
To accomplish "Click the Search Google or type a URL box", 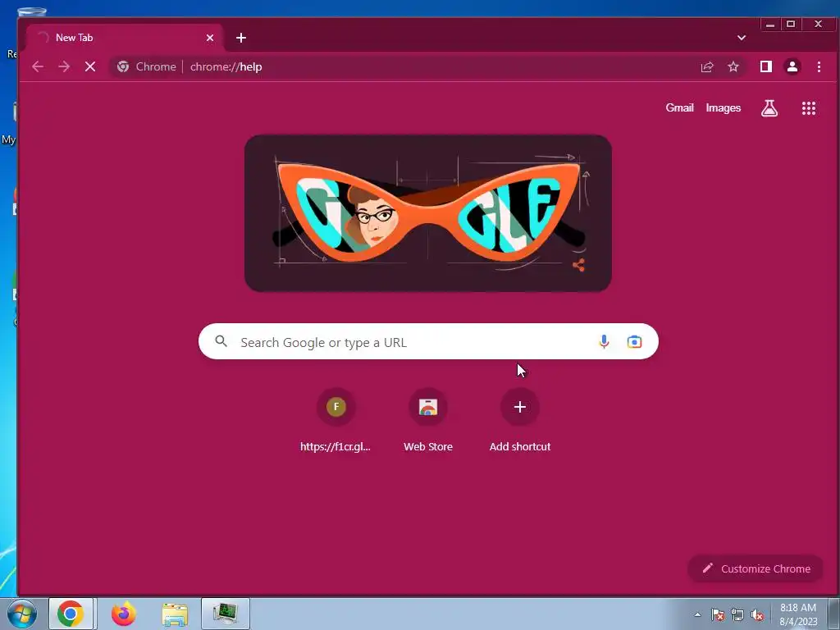I will coord(428,342).
